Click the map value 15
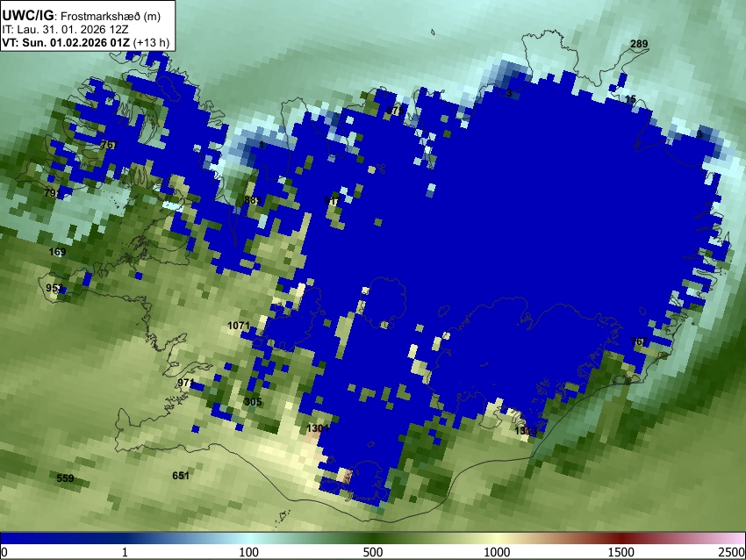This screenshot has height=560, width=746. click(x=630, y=99)
